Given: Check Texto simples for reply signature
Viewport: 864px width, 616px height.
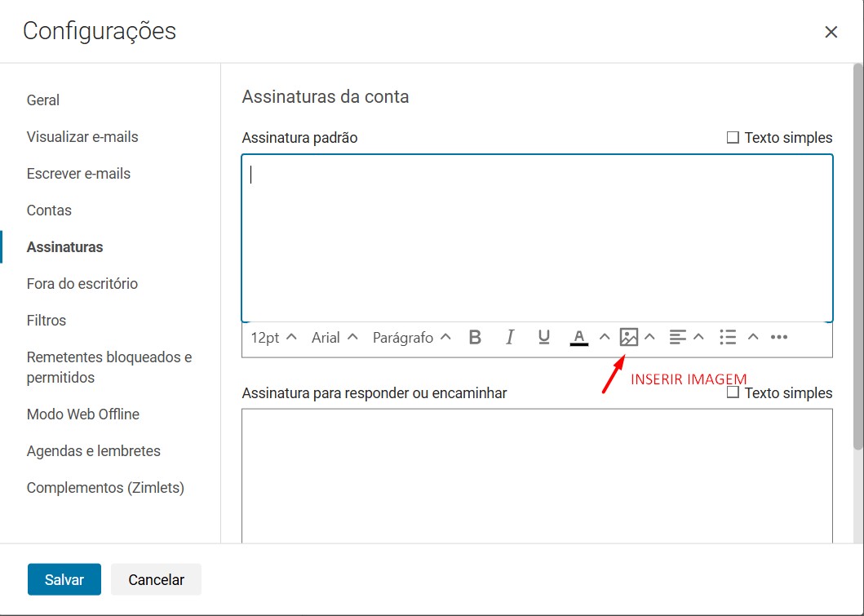Looking at the screenshot, I should point(733,392).
